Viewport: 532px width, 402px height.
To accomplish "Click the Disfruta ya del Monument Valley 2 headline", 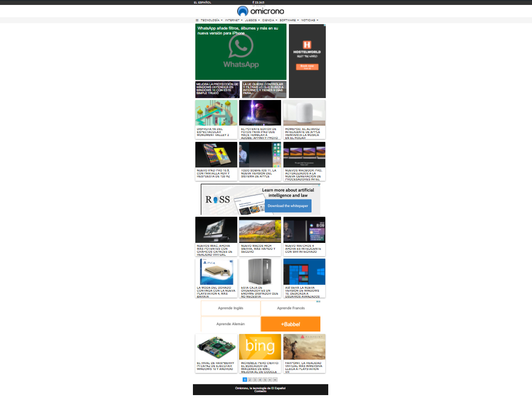I will [213, 132].
